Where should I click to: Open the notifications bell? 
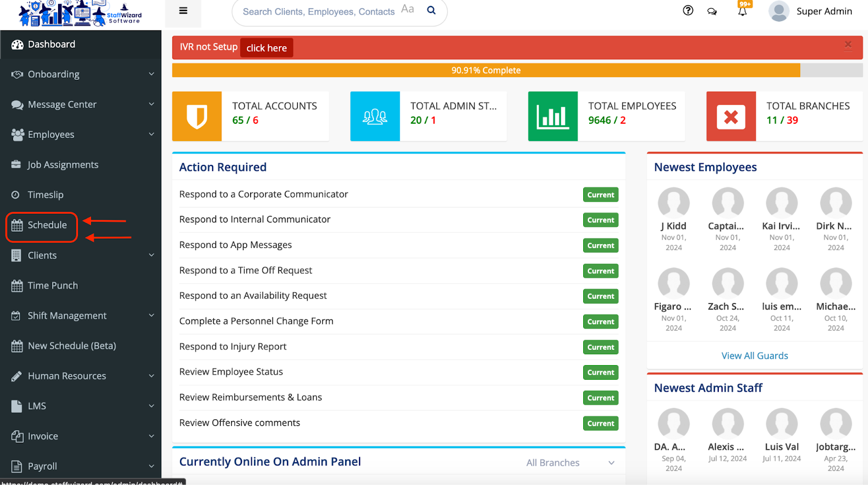click(742, 11)
